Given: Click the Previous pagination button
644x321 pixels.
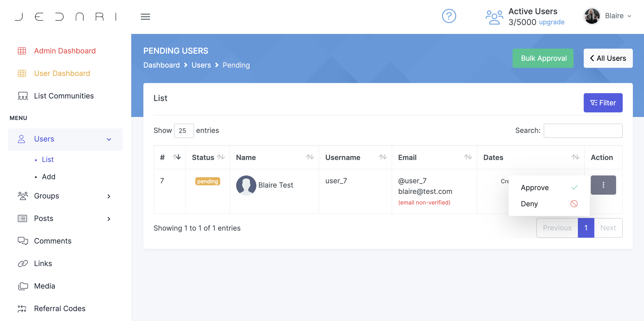Looking at the screenshot, I should [557, 228].
